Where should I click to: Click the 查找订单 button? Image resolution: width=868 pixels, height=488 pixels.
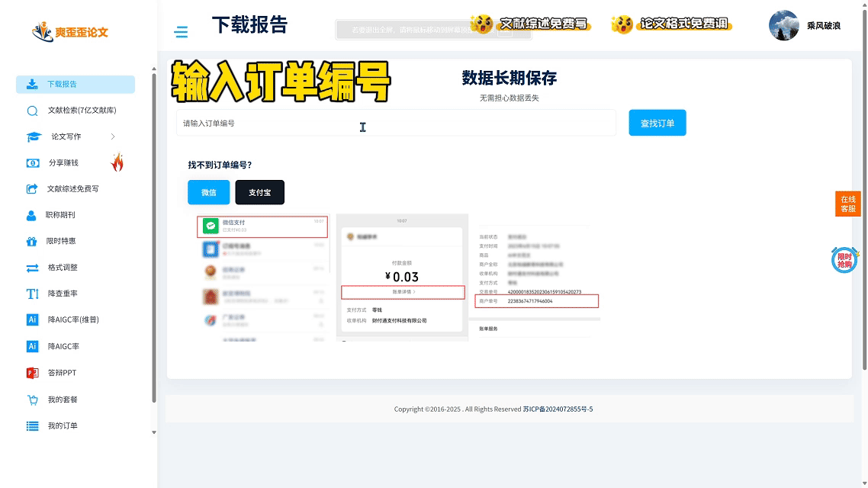(x=657, y=123)
